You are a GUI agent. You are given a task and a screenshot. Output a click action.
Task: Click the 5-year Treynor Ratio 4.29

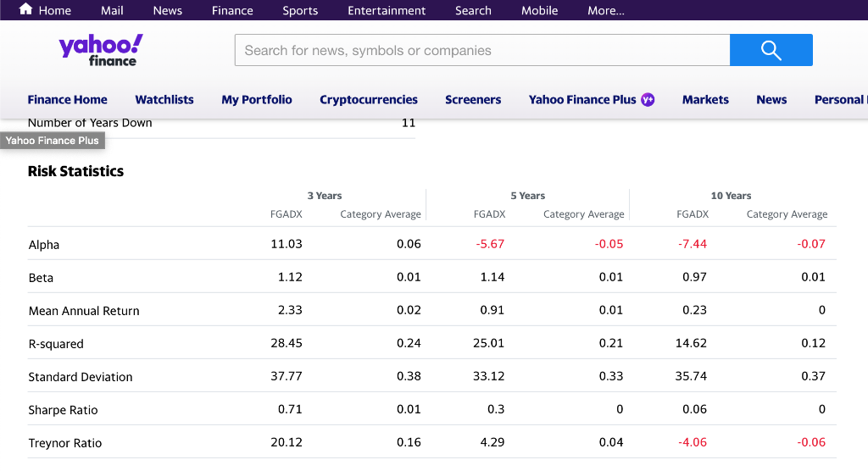(492, 443)
